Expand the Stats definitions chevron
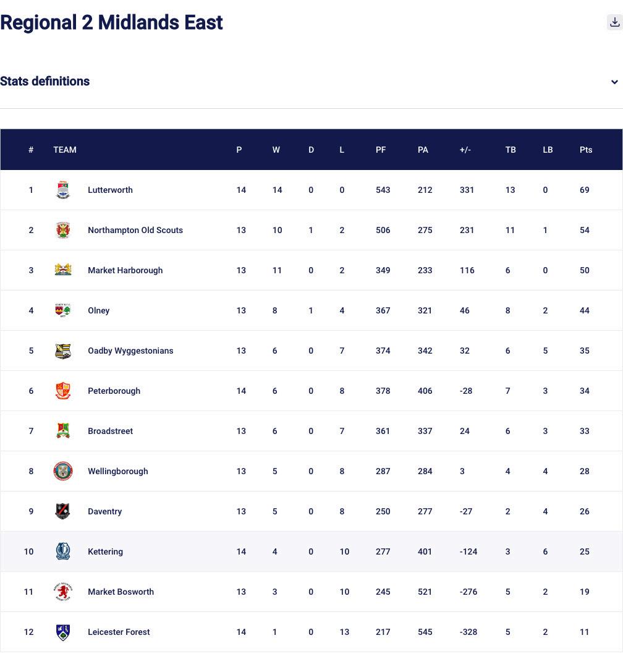623x672 pixels. (614, 82)
